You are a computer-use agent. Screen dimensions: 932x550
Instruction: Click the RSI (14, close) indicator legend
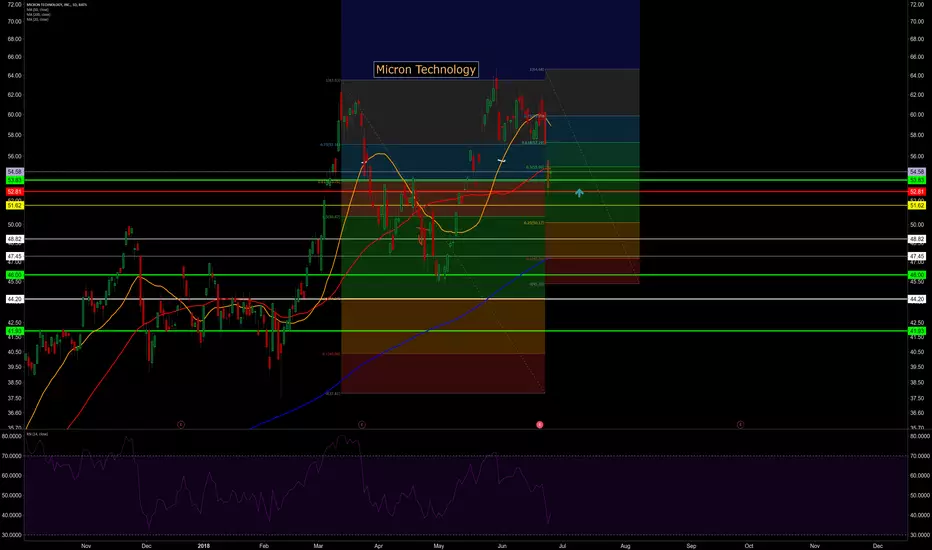[37, 434]
